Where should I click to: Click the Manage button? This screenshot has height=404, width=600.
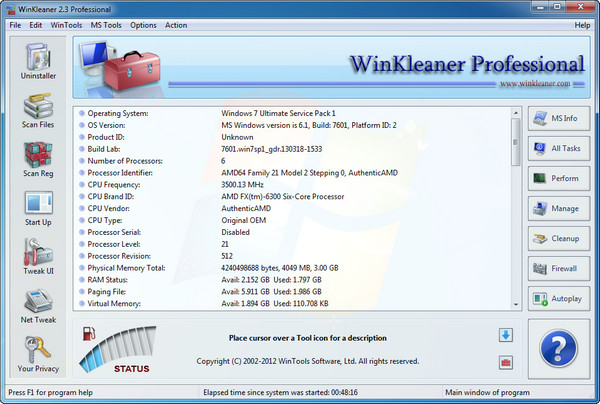point(559,209)
